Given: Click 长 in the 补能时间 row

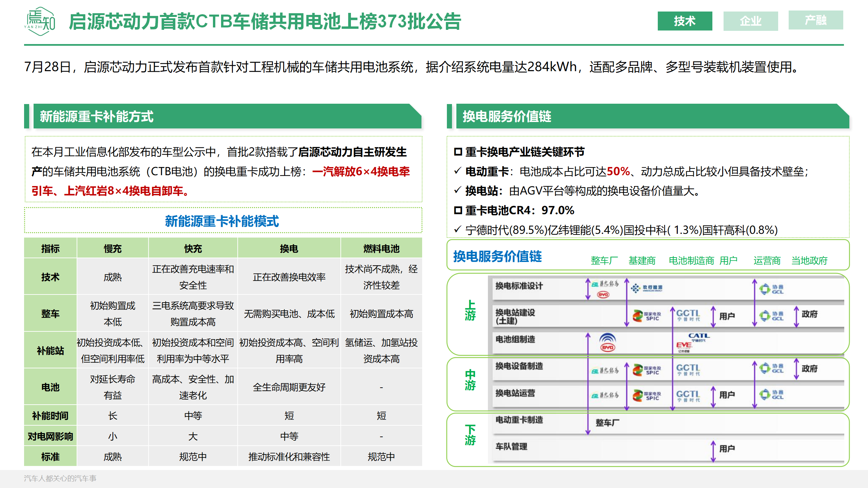Looking at the screenshot, I should pyautogui.click(x=113, y=415).
